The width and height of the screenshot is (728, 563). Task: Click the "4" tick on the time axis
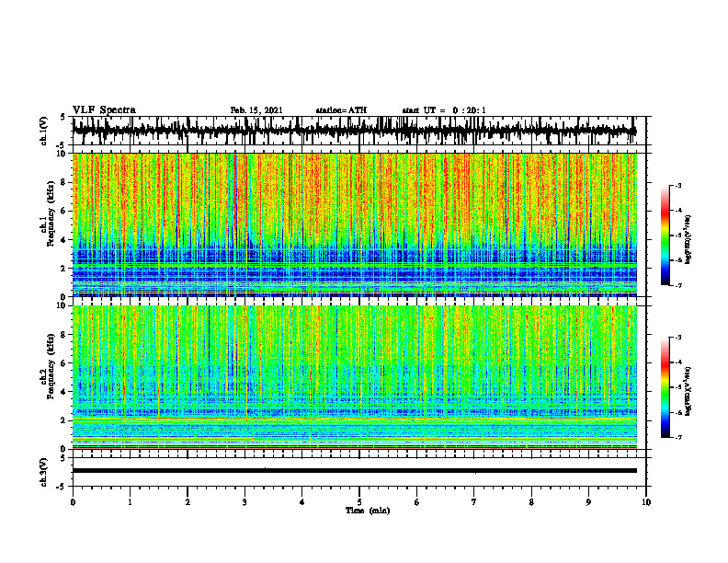(302, 502)
